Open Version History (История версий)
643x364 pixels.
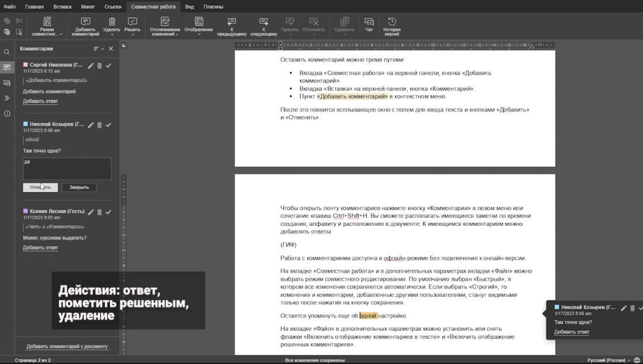[392, 22]
